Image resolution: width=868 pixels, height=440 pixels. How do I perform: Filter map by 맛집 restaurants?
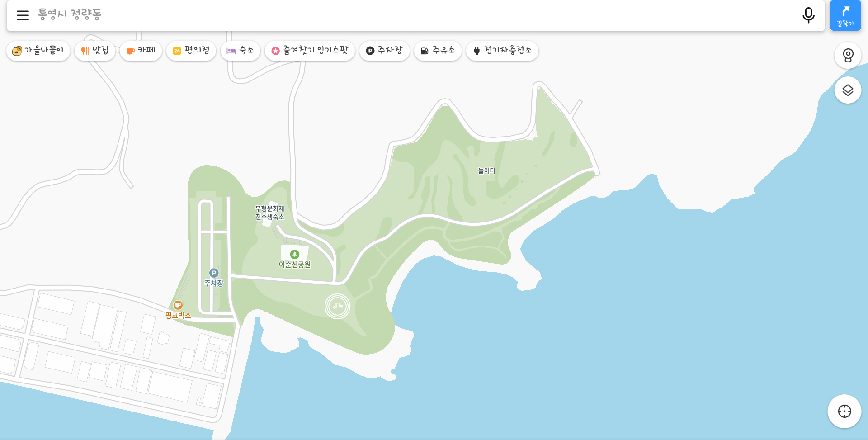click(x=95, y=51)
